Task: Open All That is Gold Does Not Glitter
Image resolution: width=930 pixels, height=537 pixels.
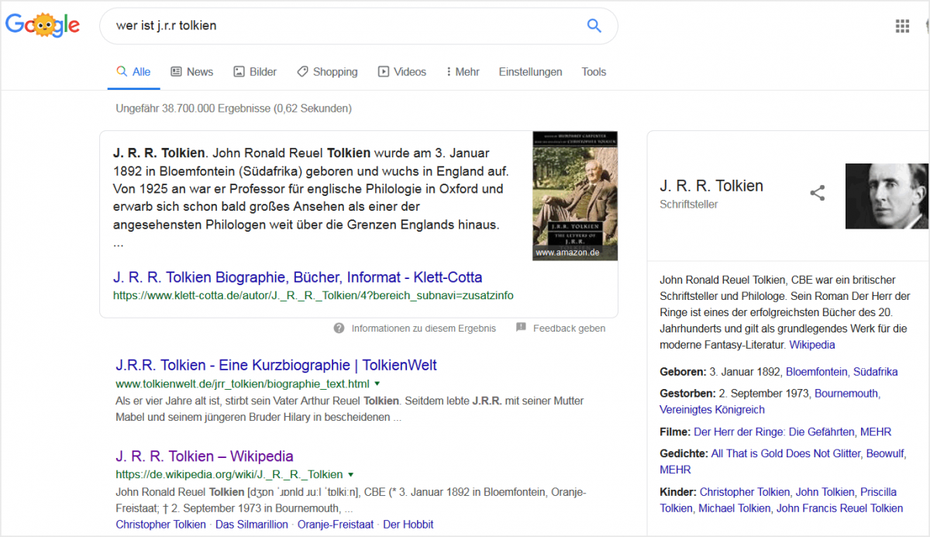Action: (785, 453)
